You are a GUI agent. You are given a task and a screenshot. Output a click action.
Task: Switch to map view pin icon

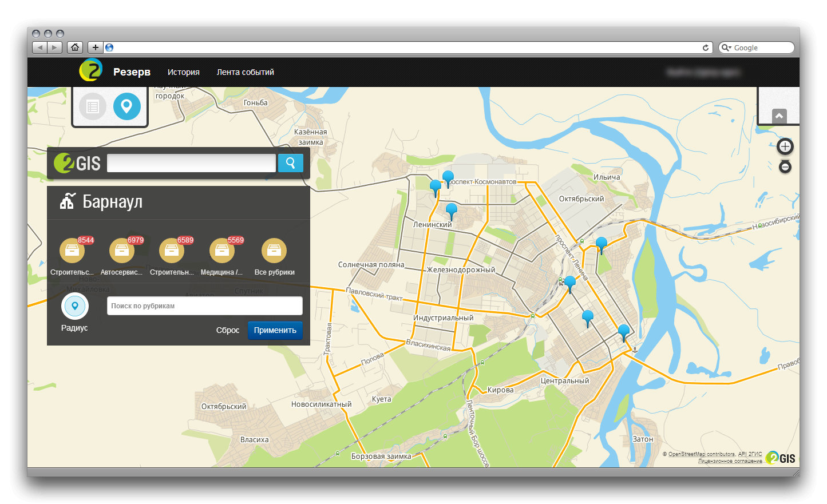click(x=127, y=106)
